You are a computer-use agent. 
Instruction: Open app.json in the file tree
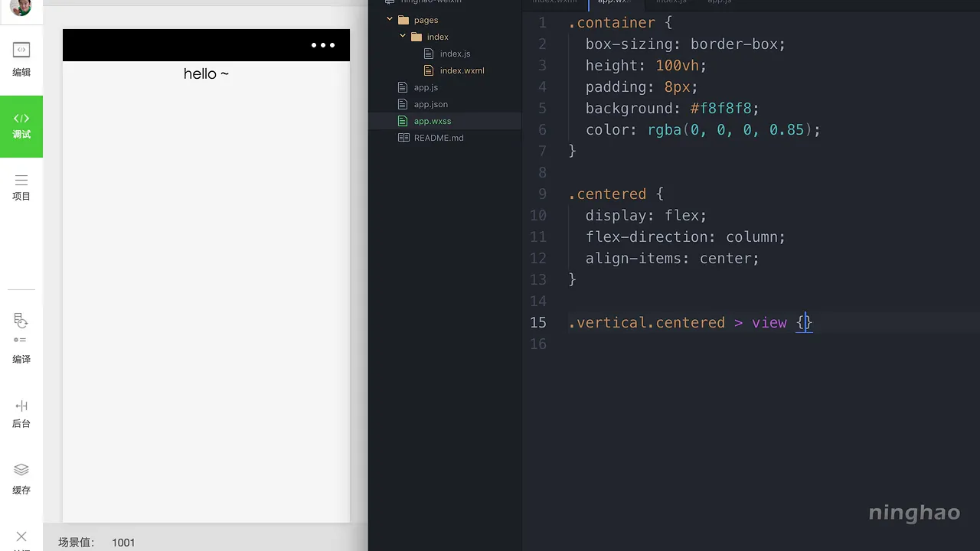coord(430,104)
